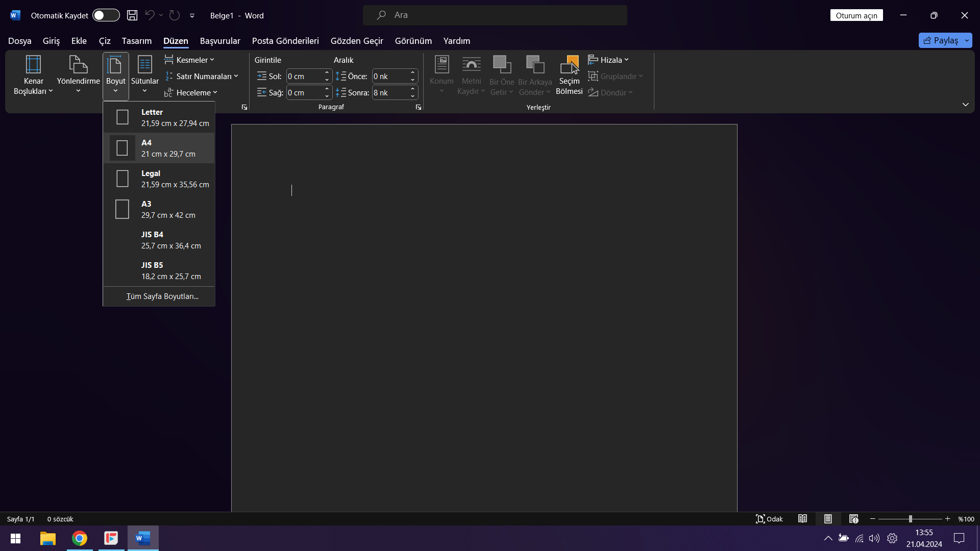980x551 pixels.
Task: Choose the Legal page size option
Action: [159, 179]
